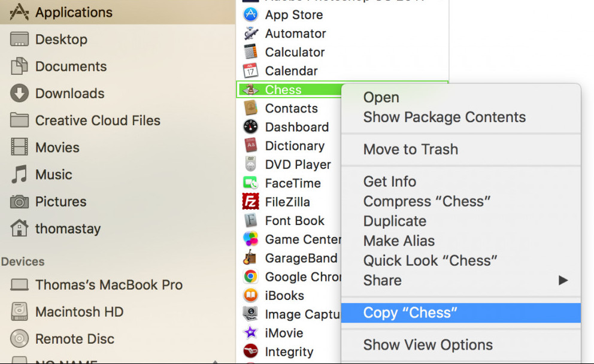Click the Applications sidebar icon

(19, 12)
